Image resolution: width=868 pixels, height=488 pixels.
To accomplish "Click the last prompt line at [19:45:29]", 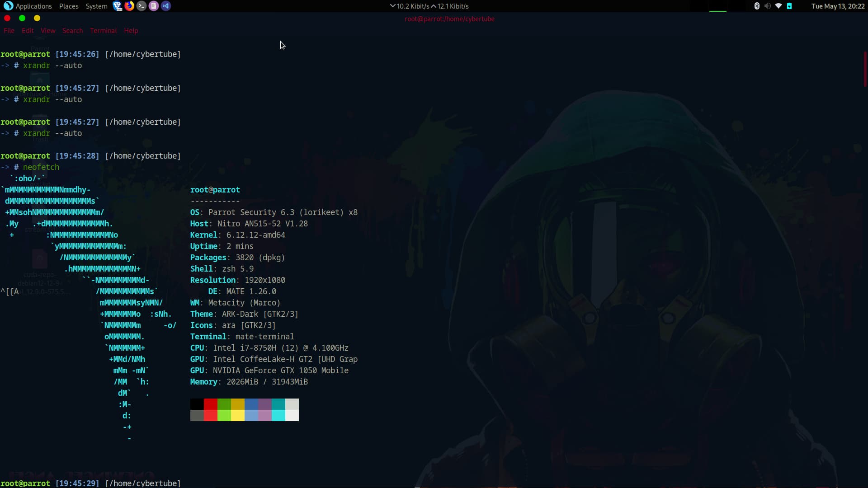I will click(x=90, y=483).
